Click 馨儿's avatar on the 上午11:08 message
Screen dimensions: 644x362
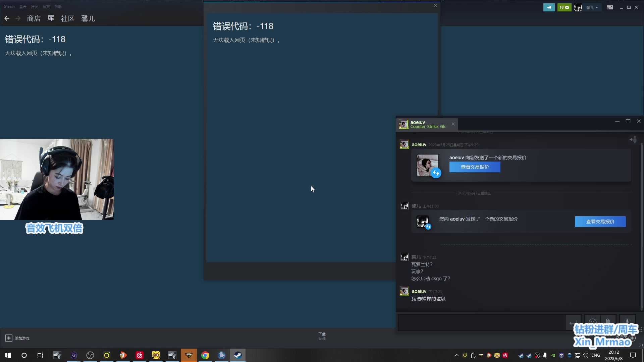coord(404,206)
